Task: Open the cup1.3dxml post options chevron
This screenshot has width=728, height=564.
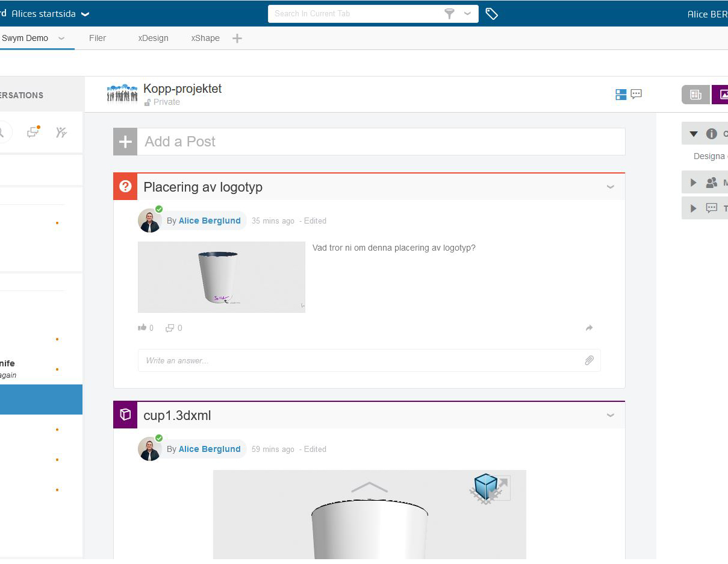Action: (610, 415)
